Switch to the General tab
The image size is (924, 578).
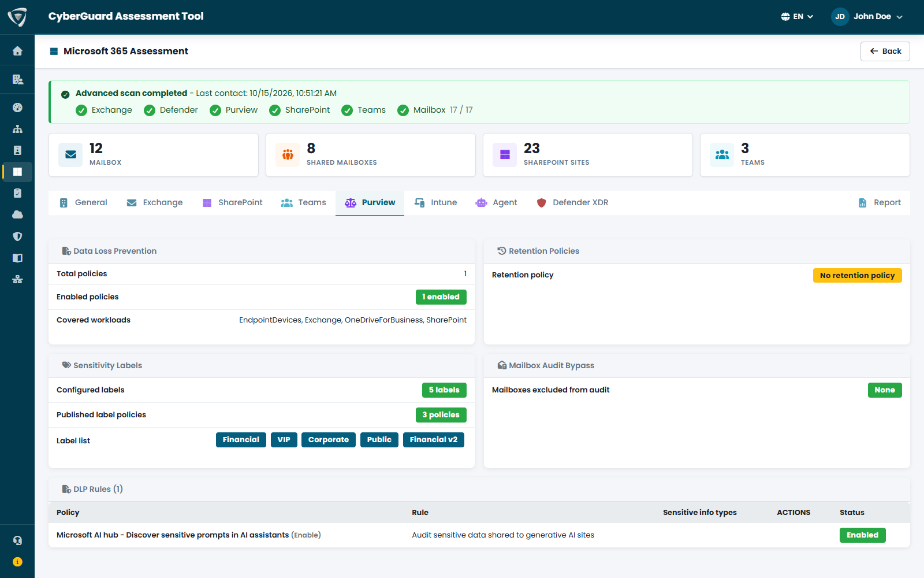83,203
